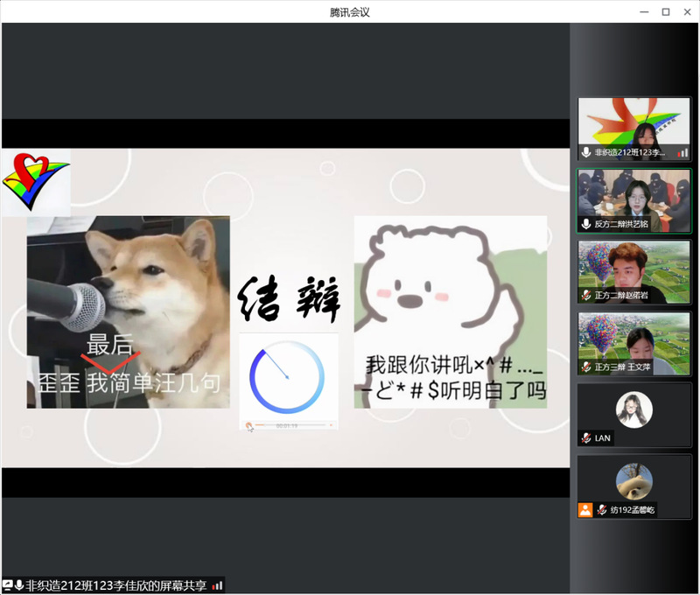Click the muted mic icon beside LAN
700x595 pixels.
click(x=586, y=437)
